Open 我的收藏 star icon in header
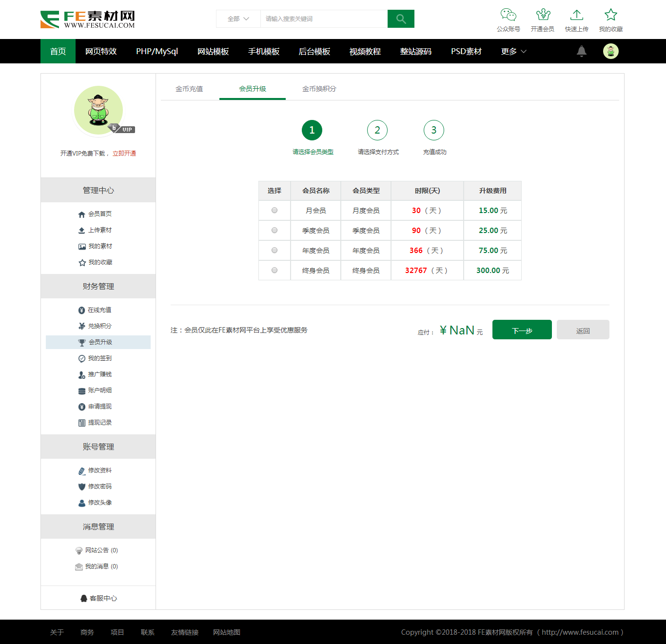The image size is (666, 644). pos(610,15)
